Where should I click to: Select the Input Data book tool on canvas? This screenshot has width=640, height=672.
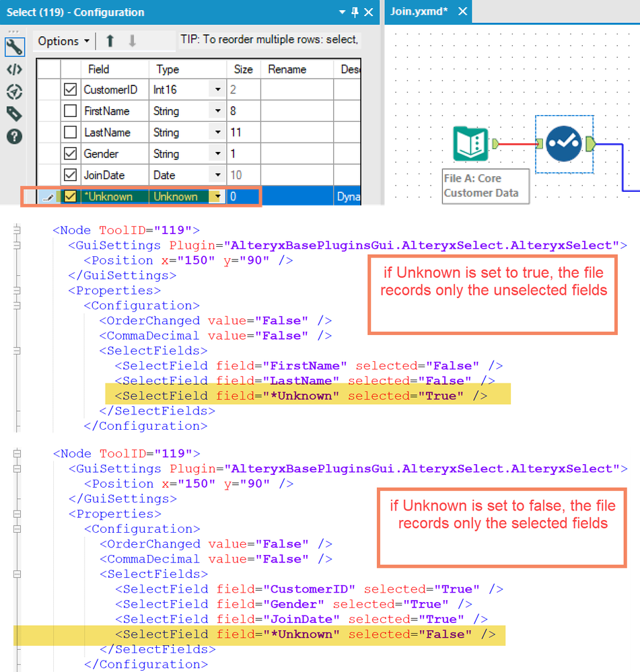(x=470, y=143)
